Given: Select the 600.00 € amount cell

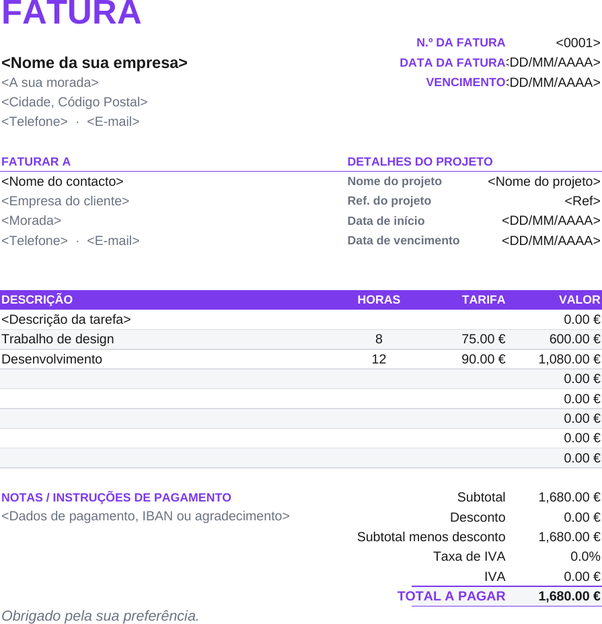Looking at the screenshot, I should pyautogui.click(x=575, y=339).
